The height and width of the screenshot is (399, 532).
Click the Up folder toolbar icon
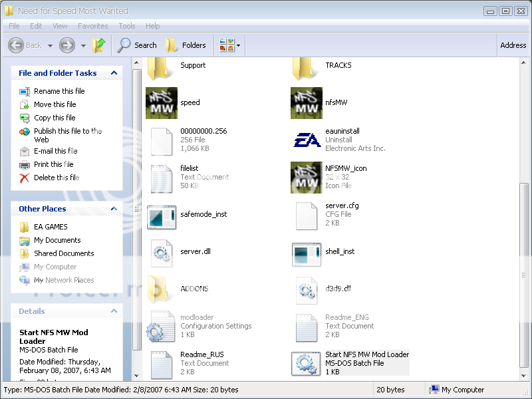point(99,45)
